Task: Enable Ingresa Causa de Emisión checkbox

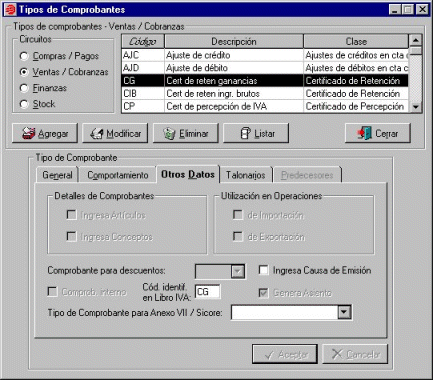Action: [263, 270]
